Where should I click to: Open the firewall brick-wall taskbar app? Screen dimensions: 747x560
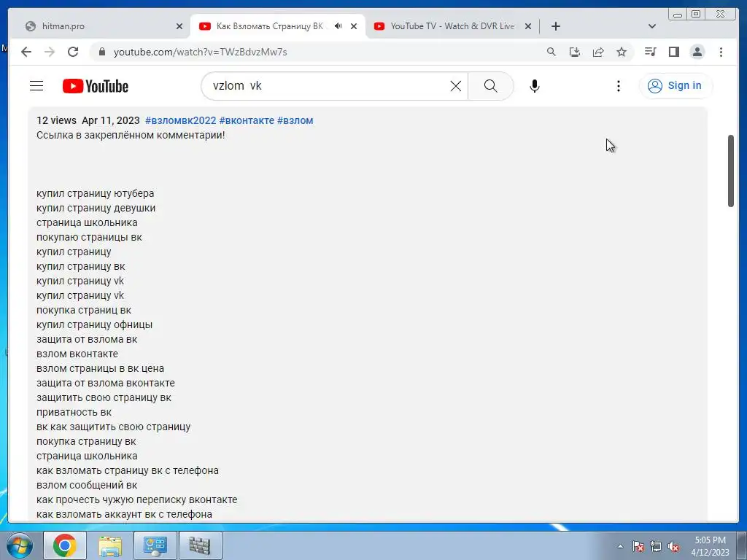pyautogui.click(x=200, y=545)
